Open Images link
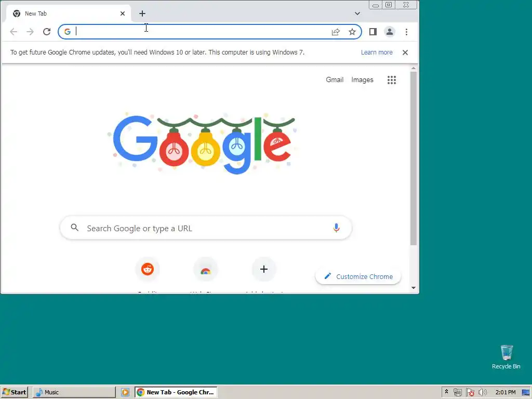The image size is (532, 399). click(362, 79)
